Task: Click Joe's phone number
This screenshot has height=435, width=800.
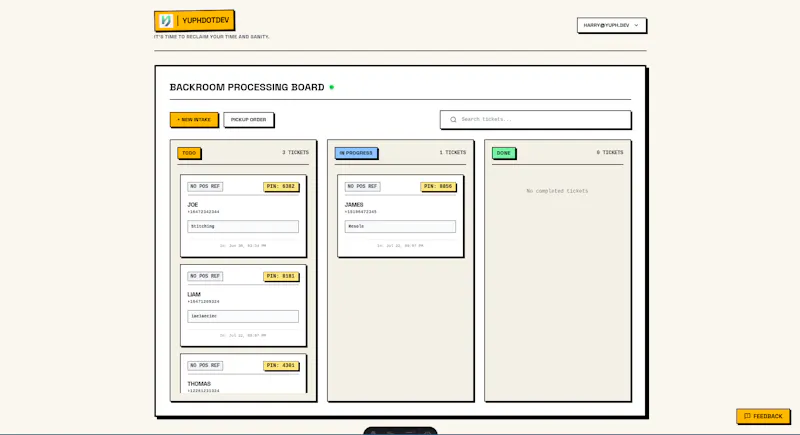Action: click(203, 212)
